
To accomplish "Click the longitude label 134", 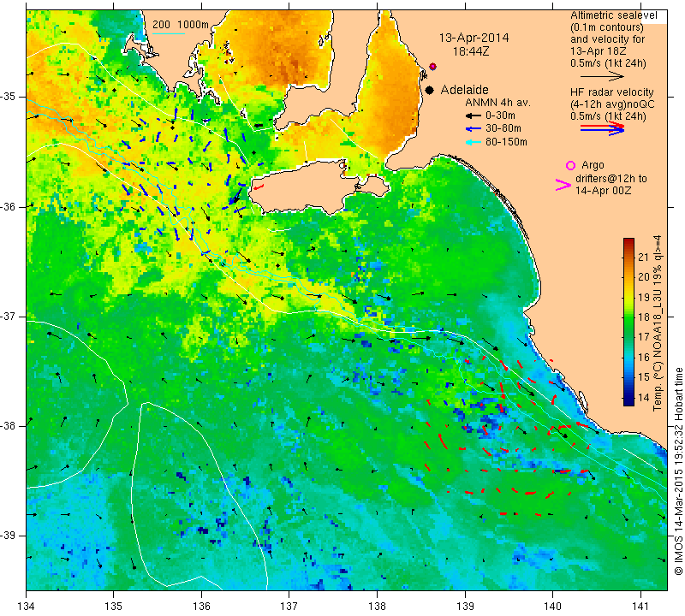I will [x=27, y=607].
